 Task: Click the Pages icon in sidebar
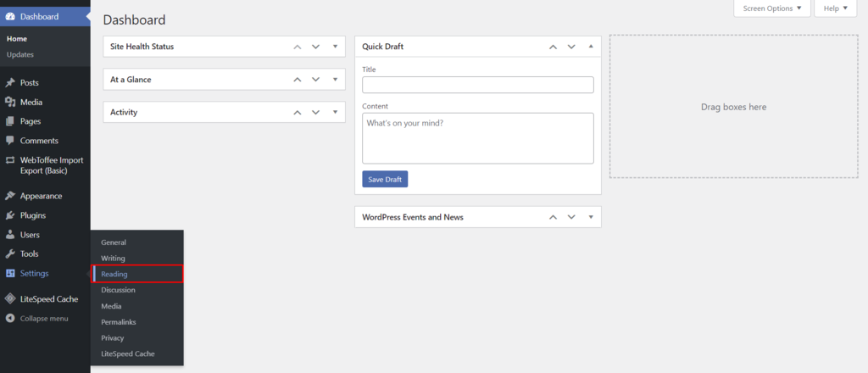point(10,121)
